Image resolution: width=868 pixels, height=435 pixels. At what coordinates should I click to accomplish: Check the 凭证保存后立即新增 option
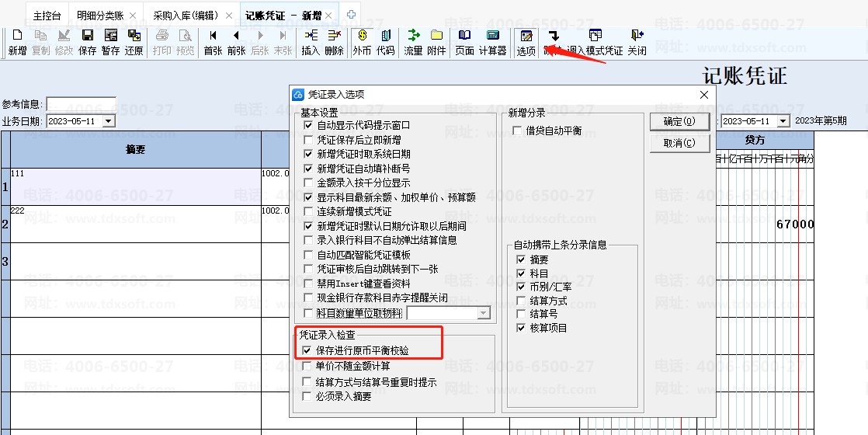(308, 140)
